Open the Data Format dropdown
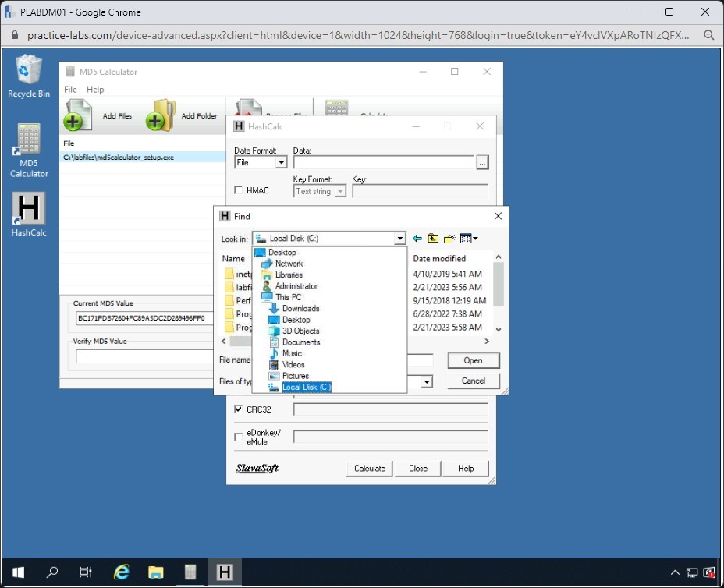 point(281,163)
